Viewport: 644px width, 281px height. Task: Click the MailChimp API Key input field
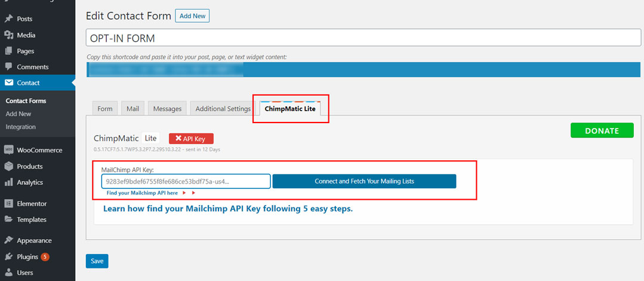186,181
